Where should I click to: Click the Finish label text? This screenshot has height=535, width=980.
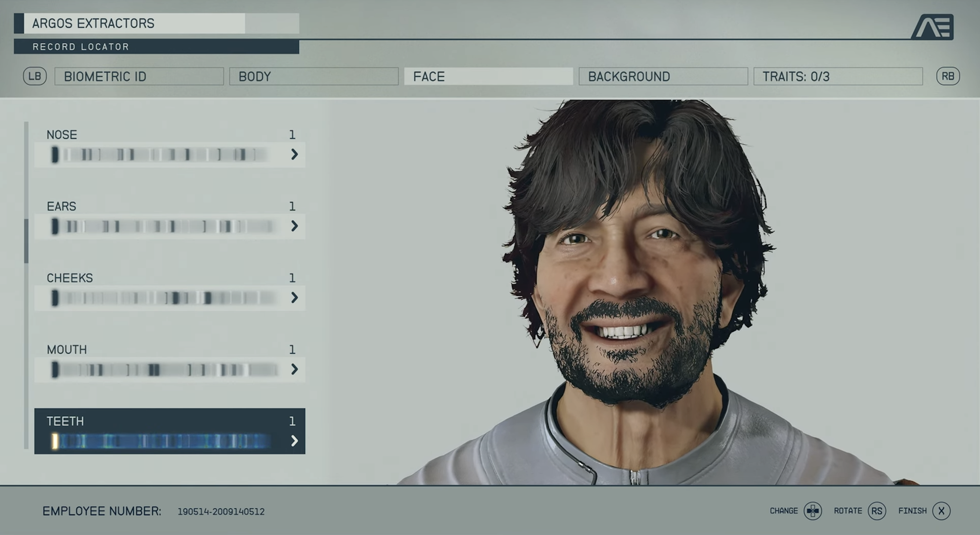coord(912,511)
